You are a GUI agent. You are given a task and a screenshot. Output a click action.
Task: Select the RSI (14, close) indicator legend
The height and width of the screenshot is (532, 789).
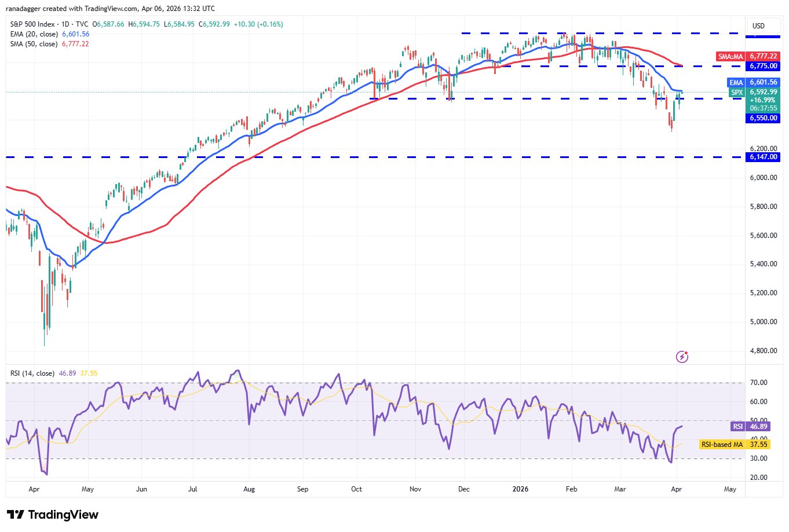[32, 373]
